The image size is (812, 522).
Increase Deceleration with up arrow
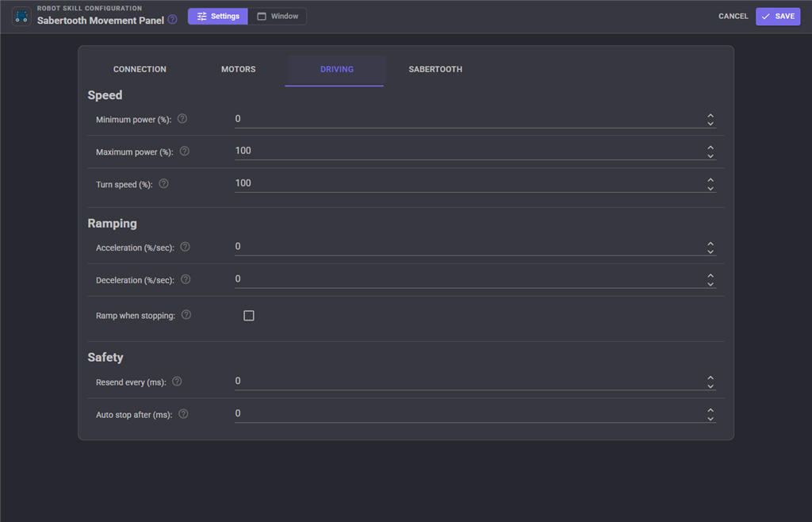pos(710,276)
